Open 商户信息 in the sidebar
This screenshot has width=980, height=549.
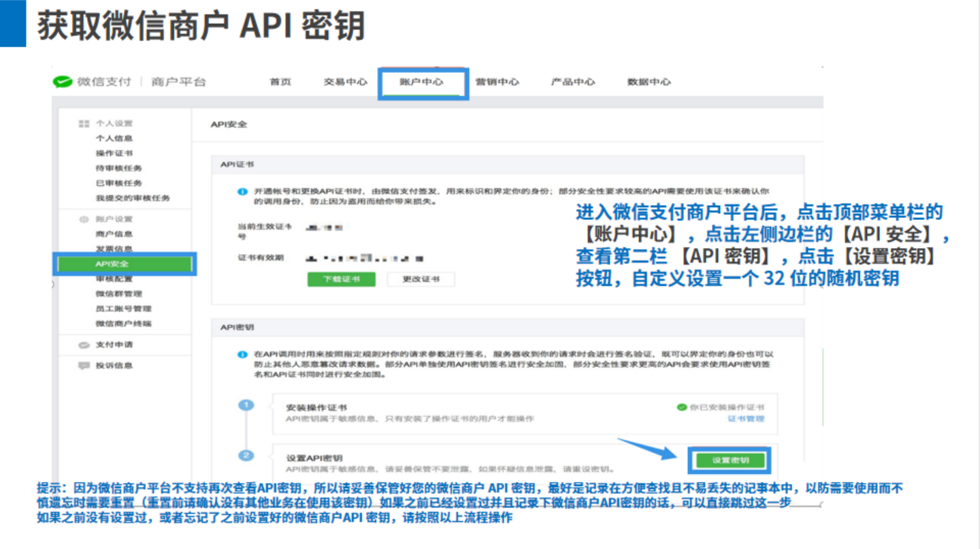[114, 234]
